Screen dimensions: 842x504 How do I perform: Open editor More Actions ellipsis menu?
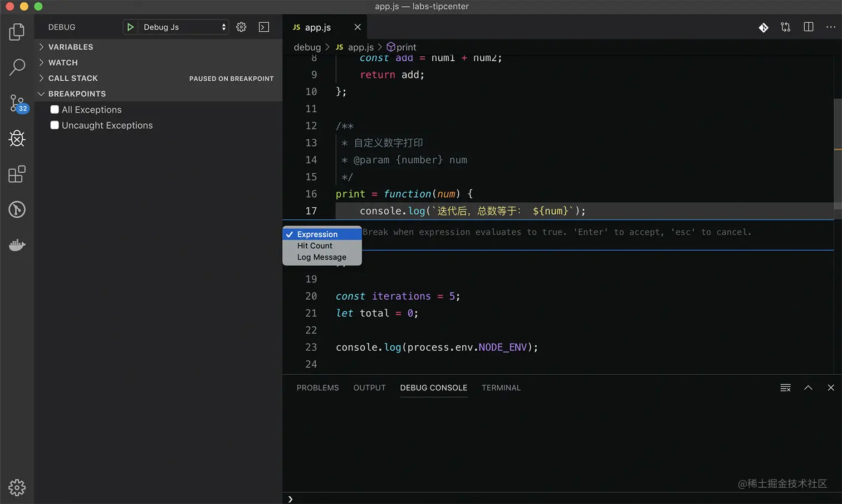pyautogui.click(x=831, y=27)
